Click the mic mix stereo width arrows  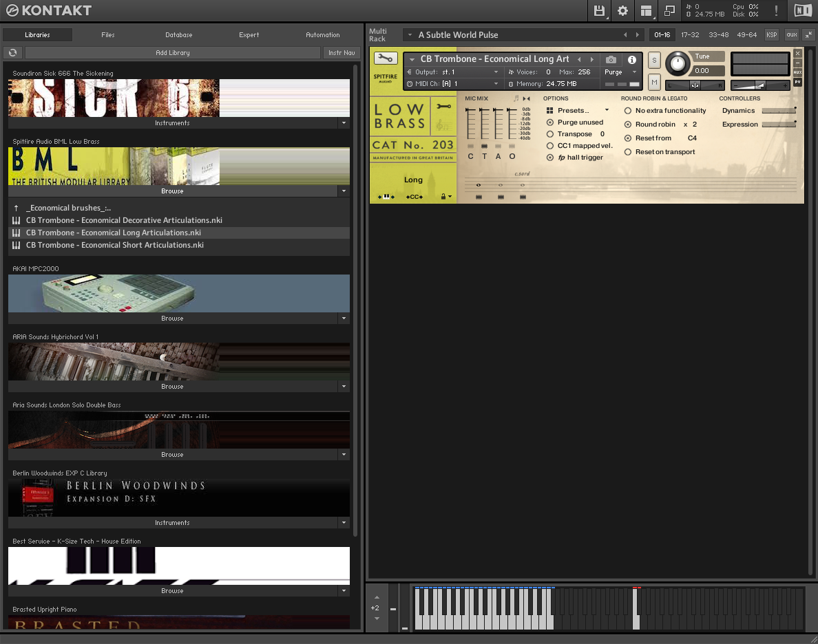pyautogui.click(x=526, y=98)
